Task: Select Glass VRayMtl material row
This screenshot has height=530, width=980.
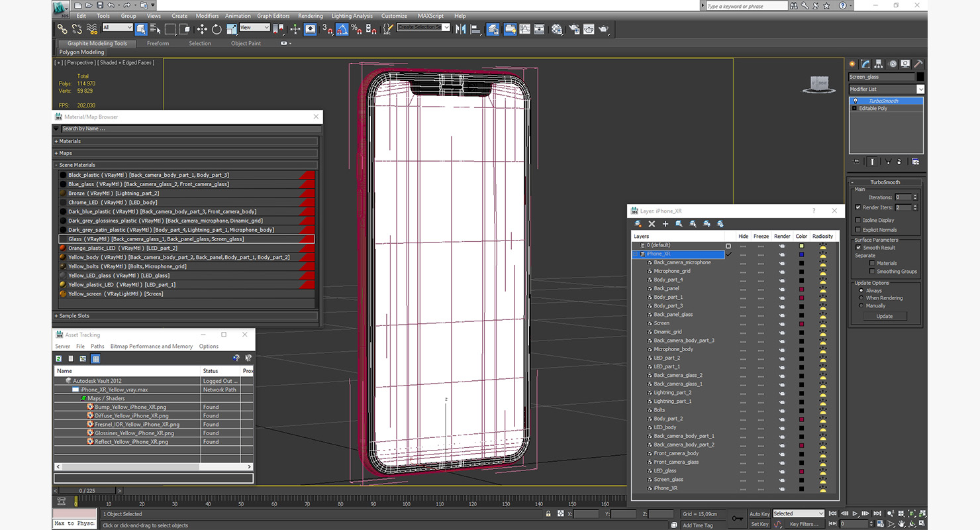Action: [186, 239]
